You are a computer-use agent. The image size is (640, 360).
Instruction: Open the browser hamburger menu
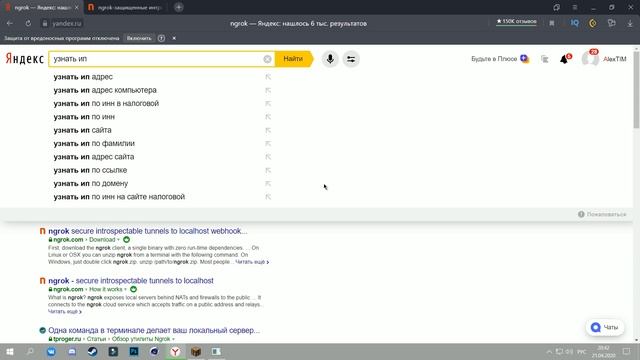pyautogui.click(x=575, y=7)
